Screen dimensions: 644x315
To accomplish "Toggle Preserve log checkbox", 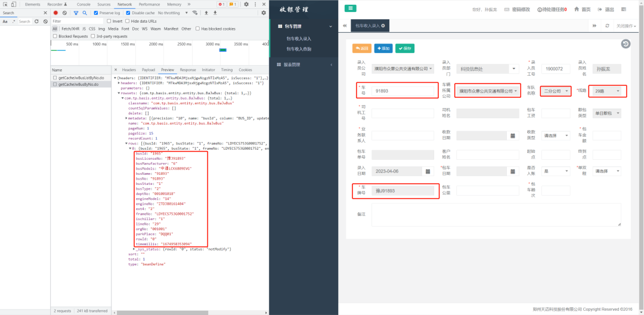I will tap(96, 13).
